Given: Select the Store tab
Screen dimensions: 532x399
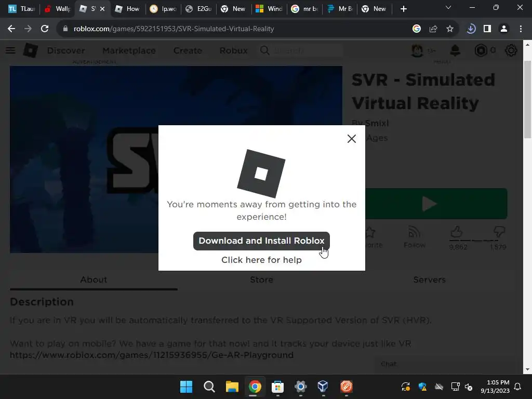Looking at the screenshot, I should (261, 280).
